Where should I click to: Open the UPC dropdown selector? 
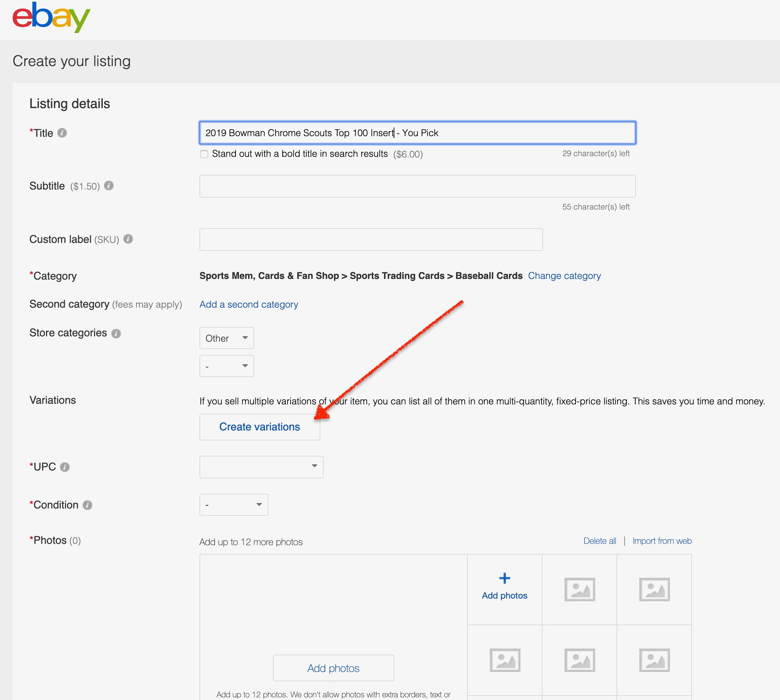pyautogui.click(x=261, y=466)
